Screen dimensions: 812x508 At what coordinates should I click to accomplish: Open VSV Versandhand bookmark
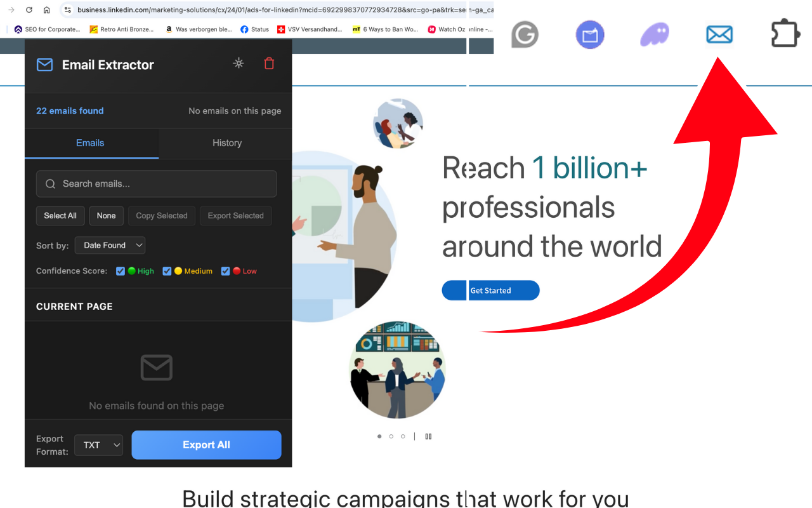point(310,29)
